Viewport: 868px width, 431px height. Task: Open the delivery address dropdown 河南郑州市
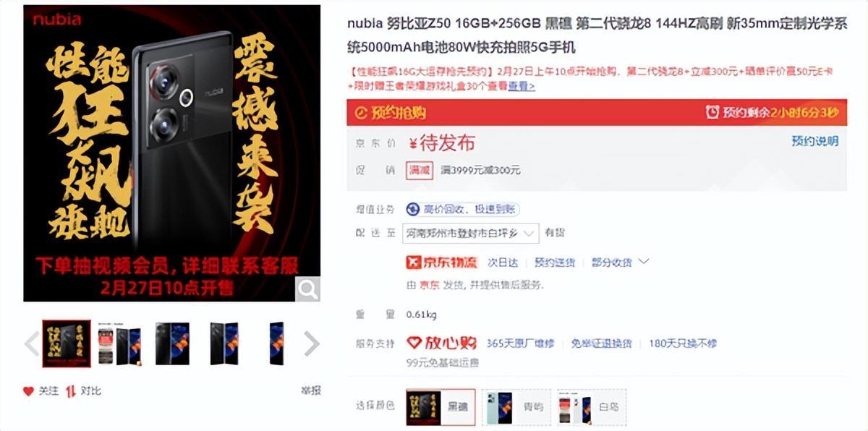coord(472,233)
